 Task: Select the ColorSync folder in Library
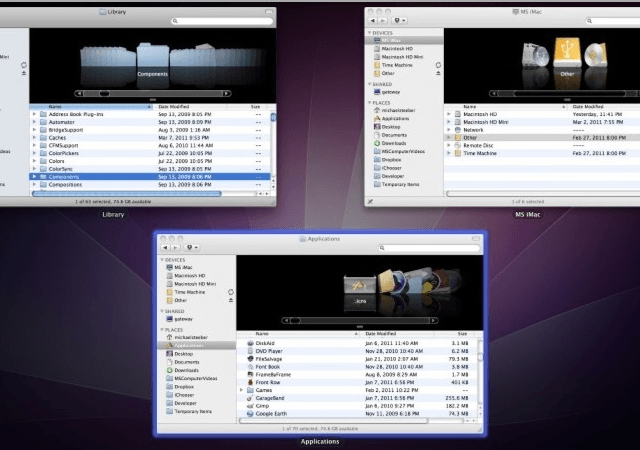[150, 169]
